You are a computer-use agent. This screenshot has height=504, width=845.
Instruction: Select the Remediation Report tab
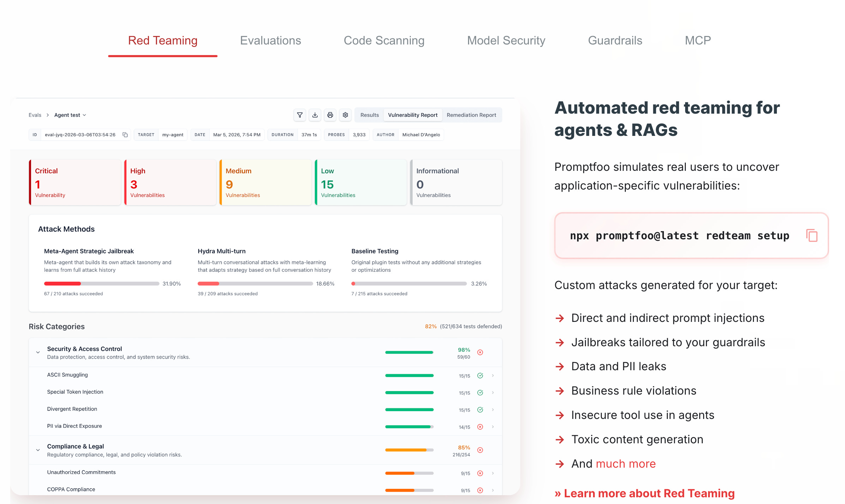coord(471,115)
